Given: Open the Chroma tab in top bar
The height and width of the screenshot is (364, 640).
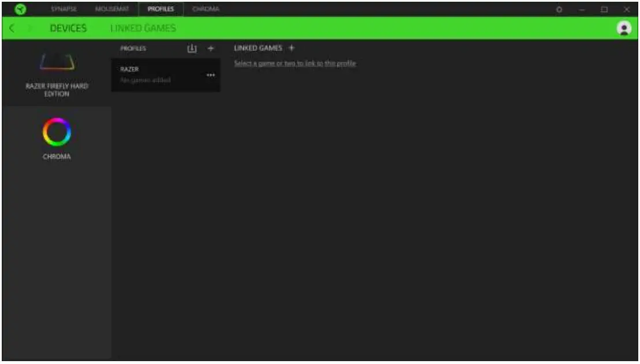Looking at the screenshot, I should tap(205, 9).
